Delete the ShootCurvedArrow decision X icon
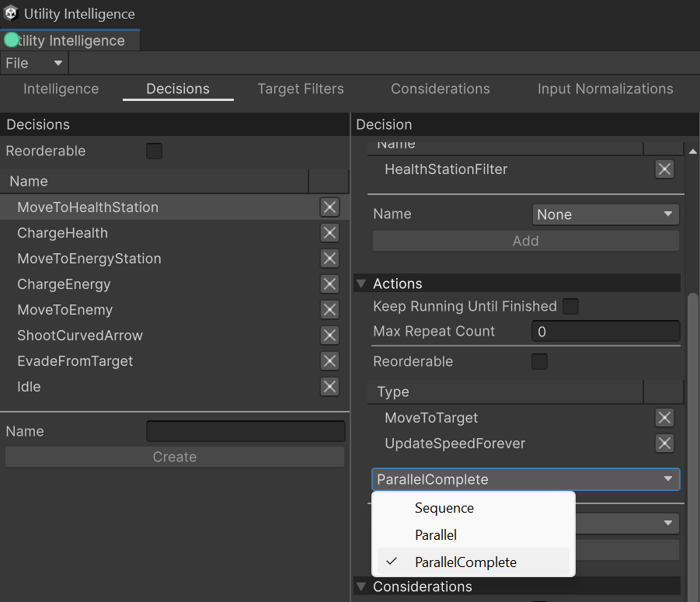Image resolution: width=700 pixels, height=602 pixels. (x=329, y=335)
